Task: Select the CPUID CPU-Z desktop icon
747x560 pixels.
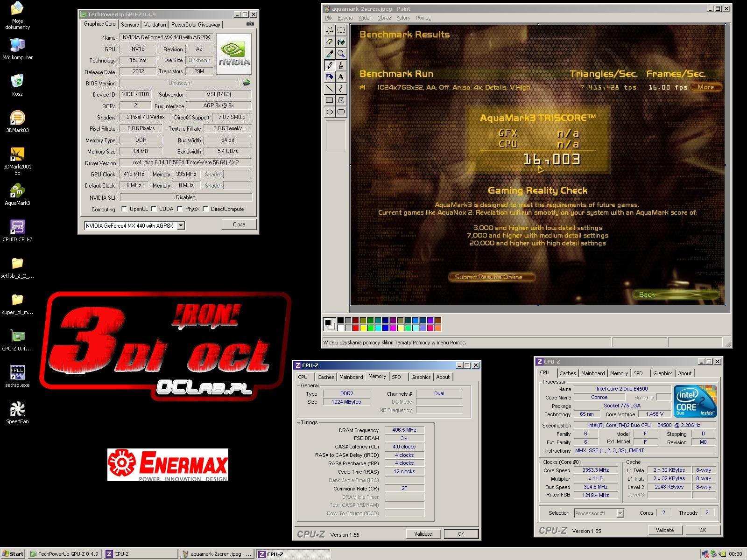Action: [17, 231]
